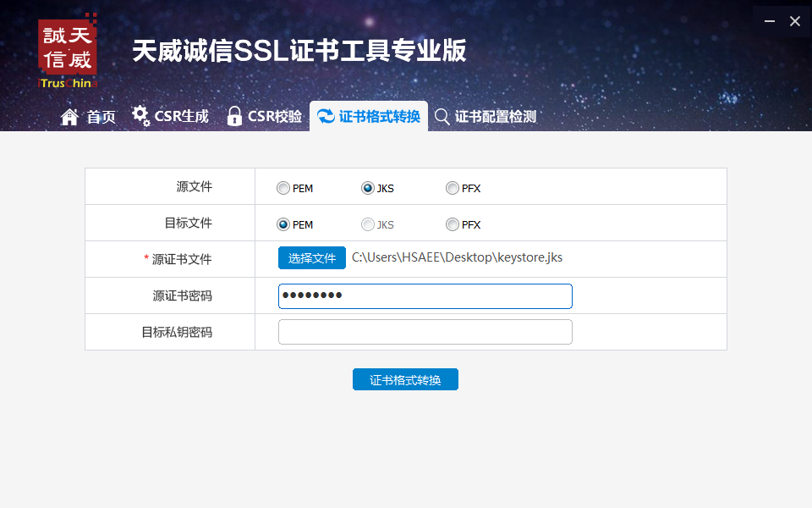The width and height of the screenshot is (812, 508).
Task: Click the 证书格式转换 convert button
Action: coord(405,379)
